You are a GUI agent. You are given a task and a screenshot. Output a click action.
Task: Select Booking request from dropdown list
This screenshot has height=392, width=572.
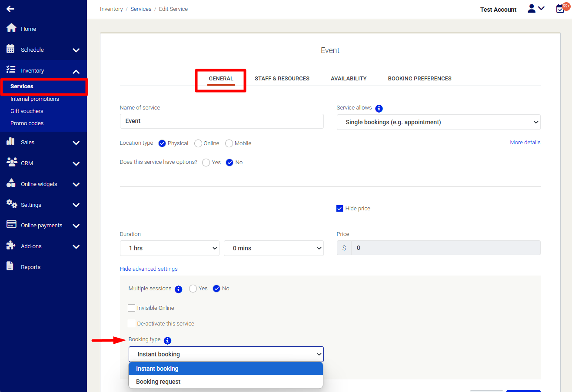[158, 382]
